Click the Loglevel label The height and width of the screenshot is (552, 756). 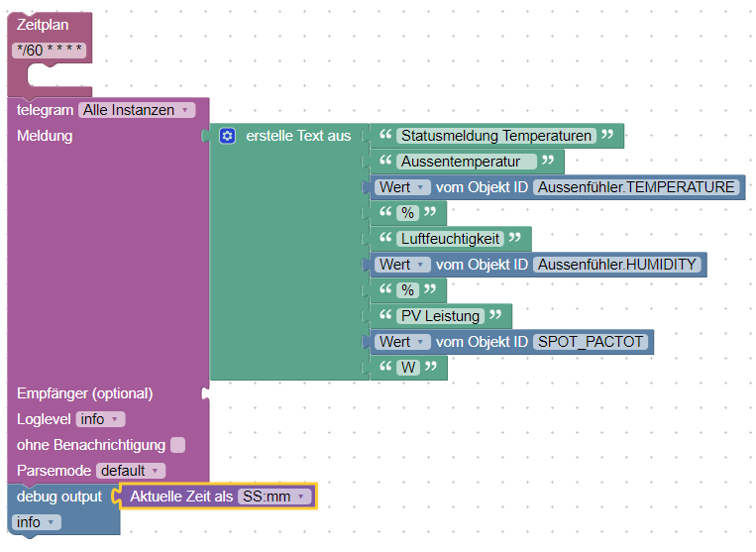(44, 419)
